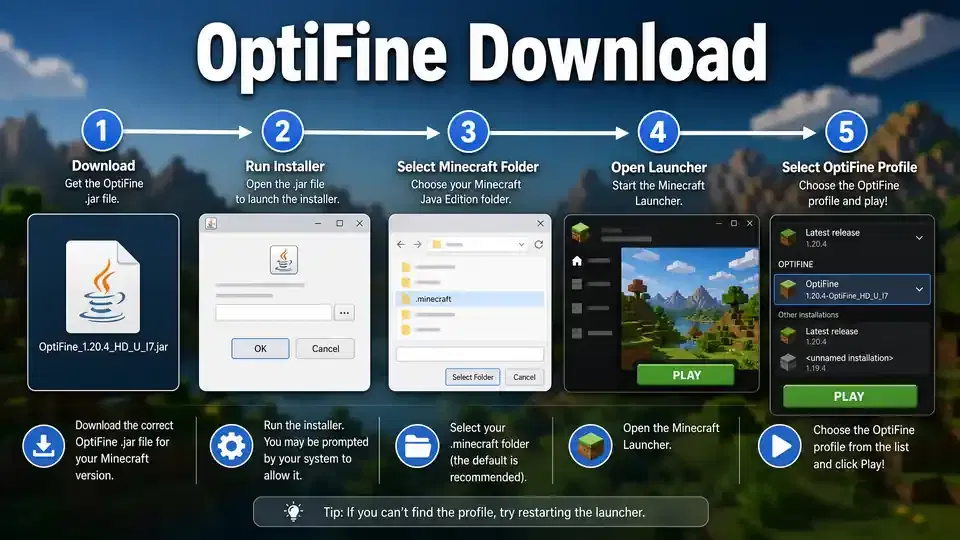The height and width of the screenshot is (540, 960).
Task: Expand the Latest release 1.20.4 dropdown at top
Action: (x=919, y=238)
